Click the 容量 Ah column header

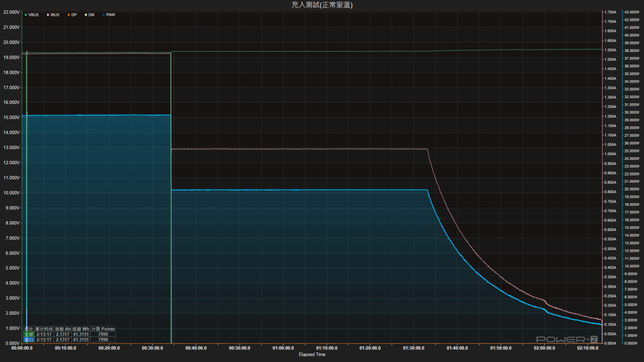[63, 329]
